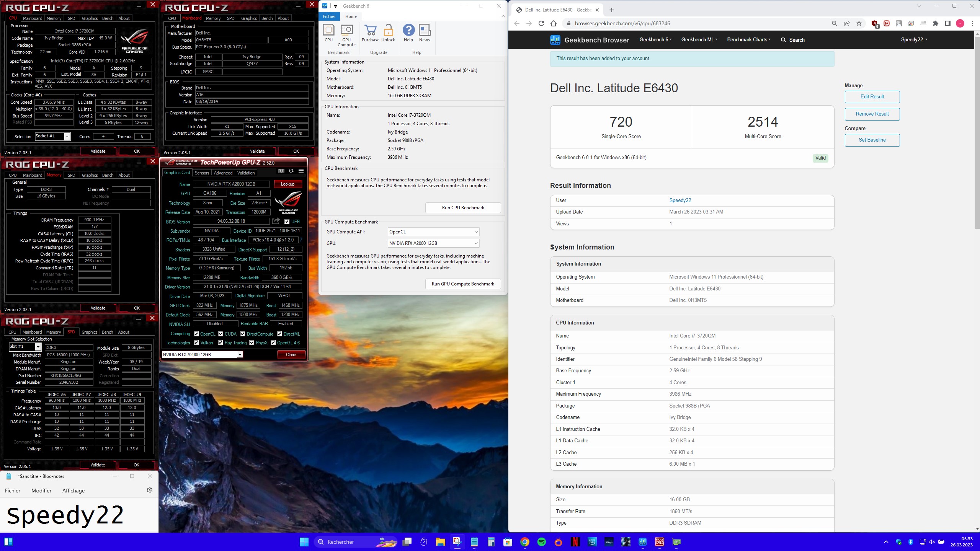Reload the Geekbench Browser page

pyautogui.click(x=541, y=23)
